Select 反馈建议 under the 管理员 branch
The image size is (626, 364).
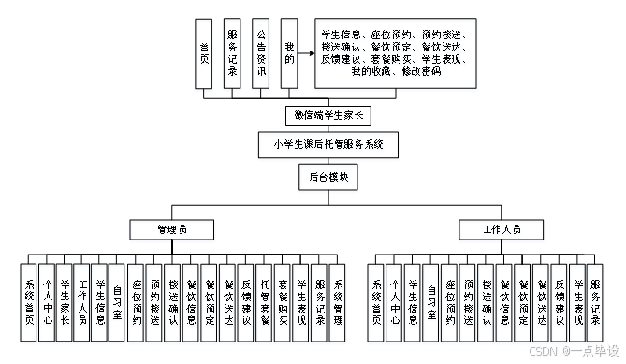(x=245, y=302)
